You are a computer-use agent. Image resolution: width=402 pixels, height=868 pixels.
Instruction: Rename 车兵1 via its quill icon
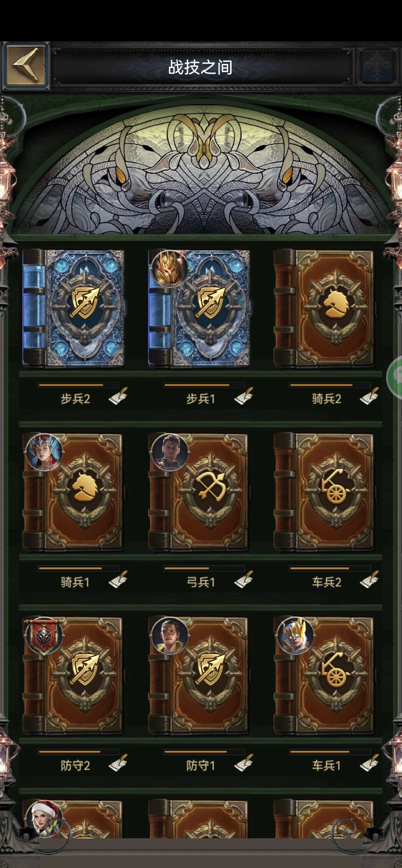click(369, 763)
